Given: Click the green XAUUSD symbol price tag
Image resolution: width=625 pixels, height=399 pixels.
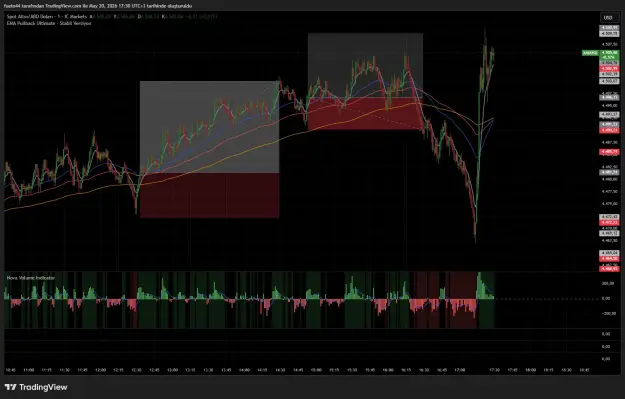Looking at the screenshot, I should [x=590, y=53].
